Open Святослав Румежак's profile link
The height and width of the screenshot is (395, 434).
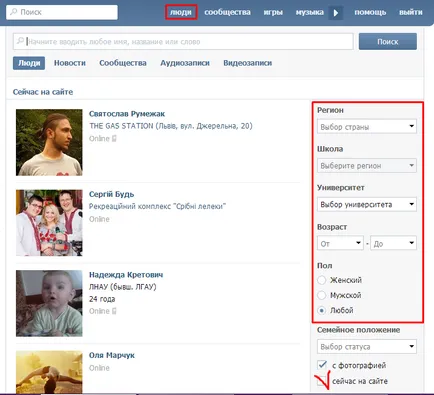click(127, 114)
